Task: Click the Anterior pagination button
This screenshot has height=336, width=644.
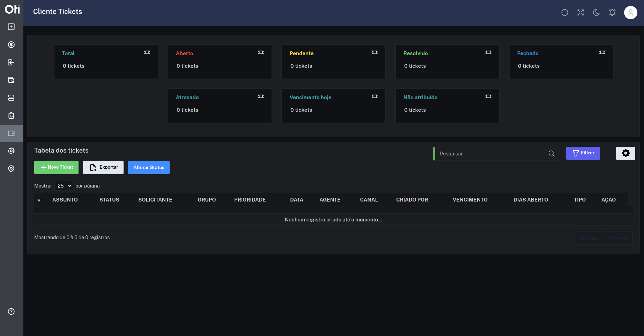Action: [x=589, y=238]
